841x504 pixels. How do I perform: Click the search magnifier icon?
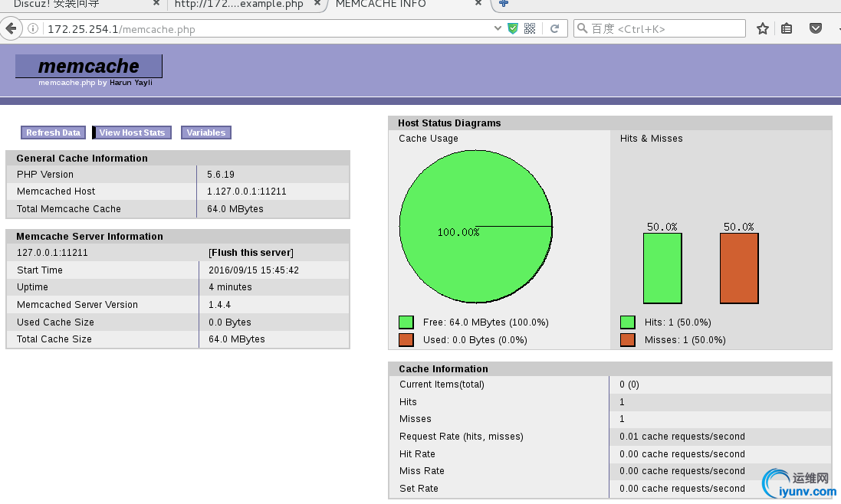pos(582,28)
